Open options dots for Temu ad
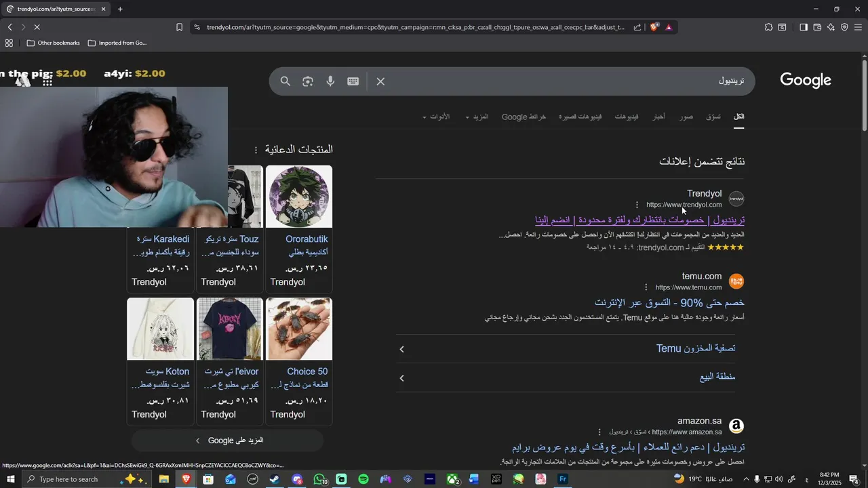The width and height of the screenshot is (868, 488). tap(646, 287)
